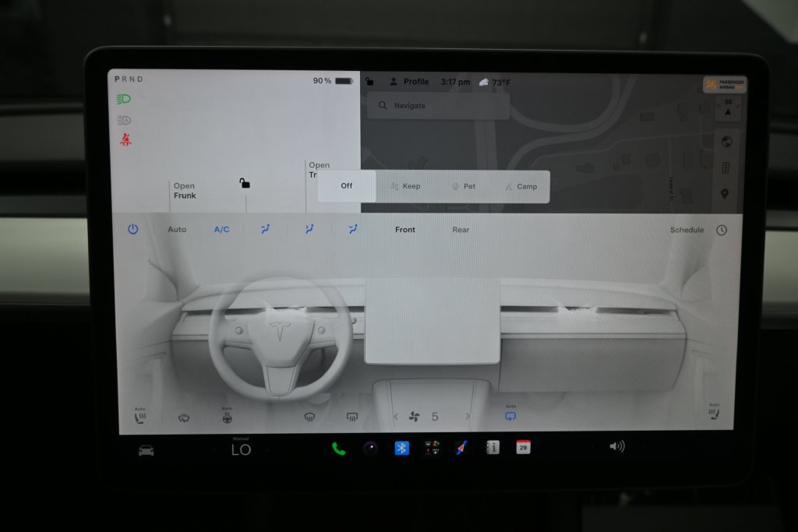Tap the traffic light icon on map
Screen dimensions: 798x532
coord(726,167)
